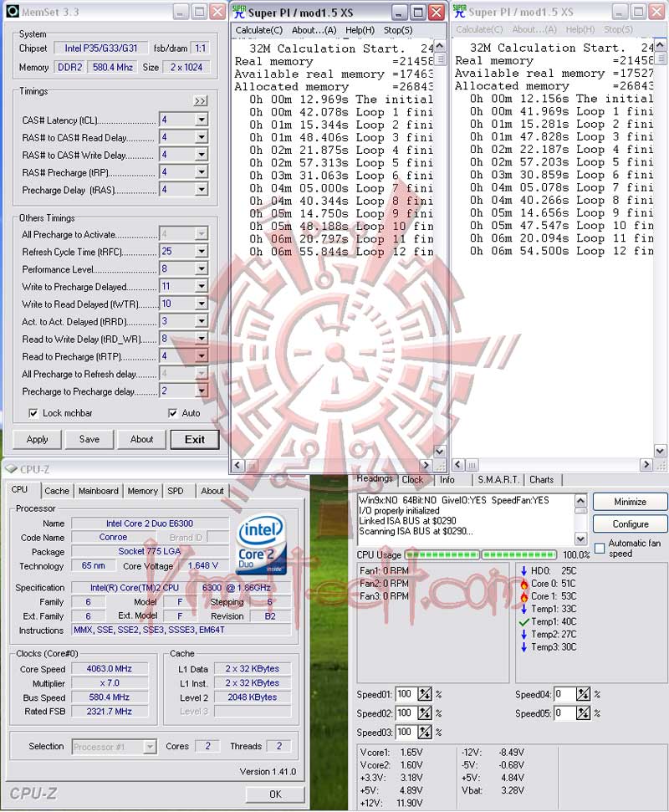Open the Precharge Delay (tRAS) dropdown
Viewport: 669px width, 812px height.
coord(202,190)
